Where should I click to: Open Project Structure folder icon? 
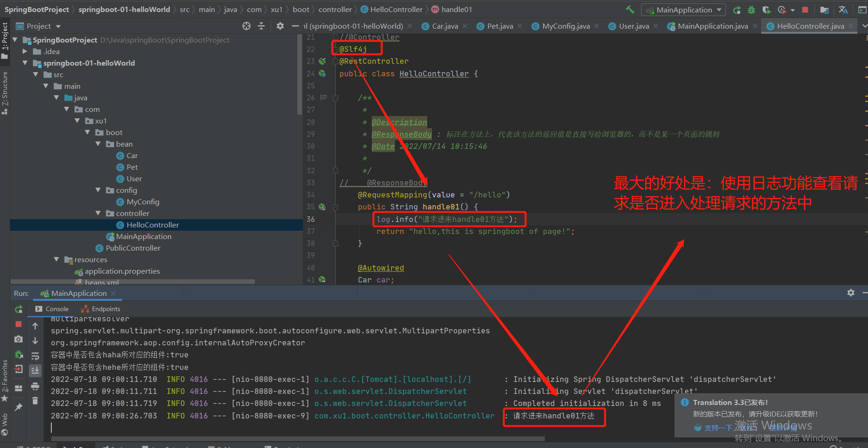(x=825, y=10)
